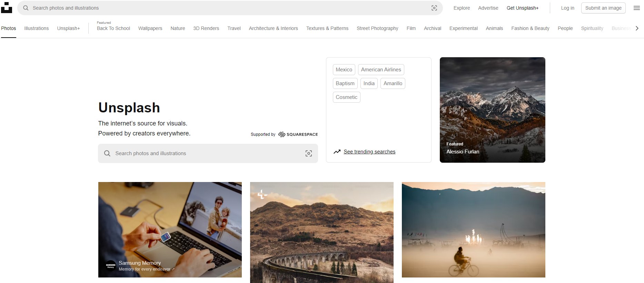Click the right chevron to scroll categories
The width and height of the screenshot is (644, 283).
click(637, 28)
